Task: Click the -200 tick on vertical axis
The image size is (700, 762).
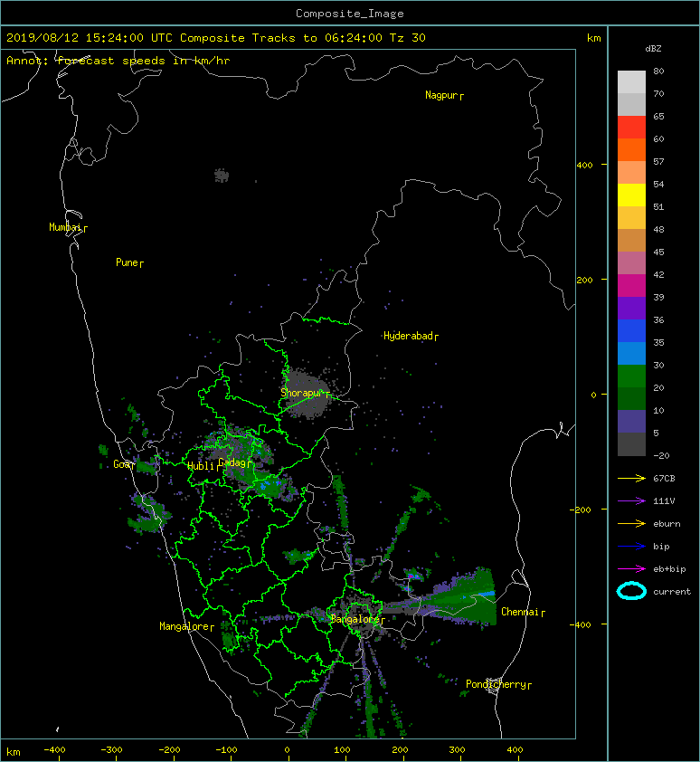Action: pos(581,510)
